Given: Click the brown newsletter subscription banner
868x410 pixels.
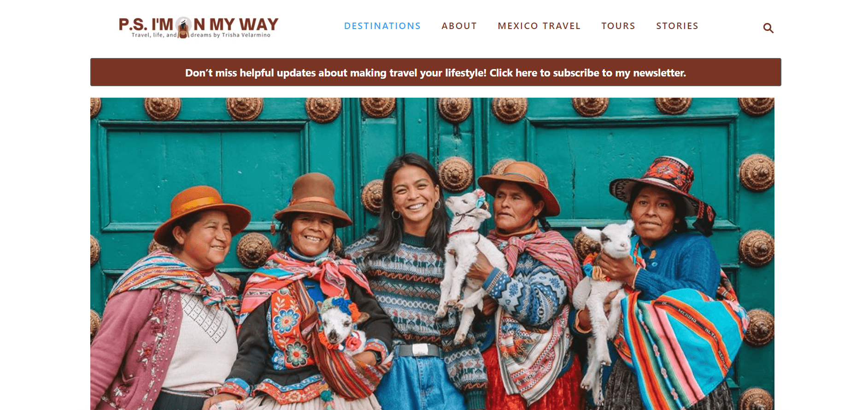Looking at the screenshot, I should tap(435, 72).
